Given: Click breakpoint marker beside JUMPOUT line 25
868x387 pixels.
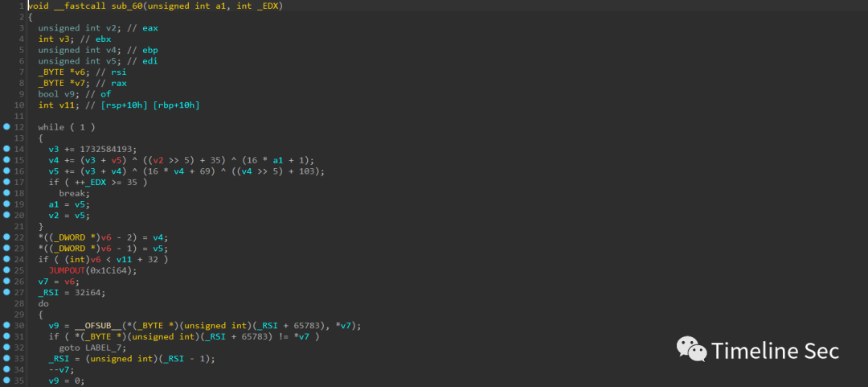Looking at the screenshot, I should pyautogui.click(x=6, y=270).
